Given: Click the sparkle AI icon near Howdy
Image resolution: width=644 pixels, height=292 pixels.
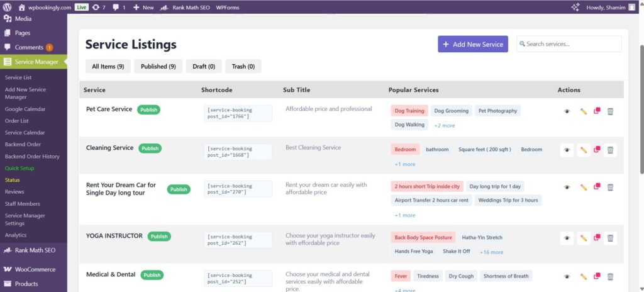Looking at the screenshot, I should pyautogui.click(x=575, y=8).
